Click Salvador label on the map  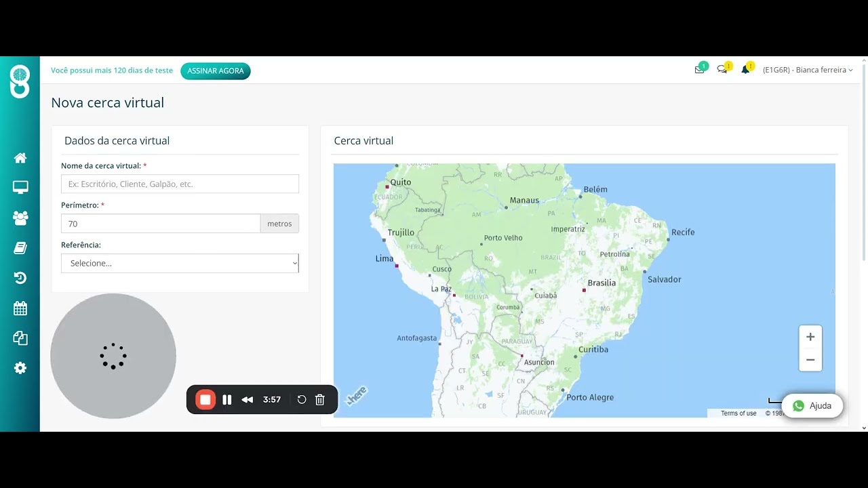(x=665, y=279)
